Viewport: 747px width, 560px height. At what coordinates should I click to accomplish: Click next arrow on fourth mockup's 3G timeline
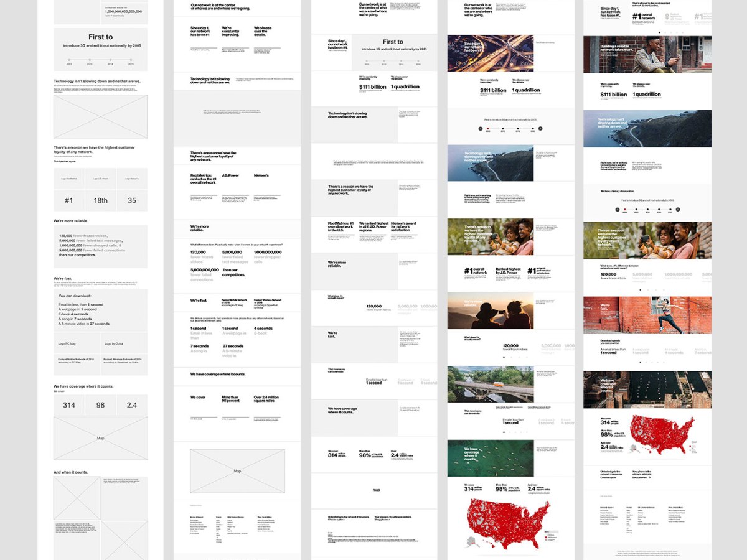540,128
